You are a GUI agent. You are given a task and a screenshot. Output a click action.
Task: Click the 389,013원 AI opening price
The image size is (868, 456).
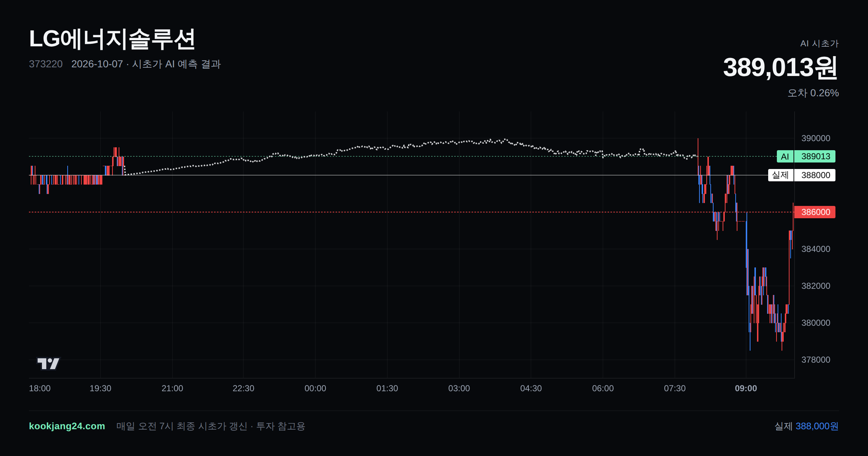point(780,68)
